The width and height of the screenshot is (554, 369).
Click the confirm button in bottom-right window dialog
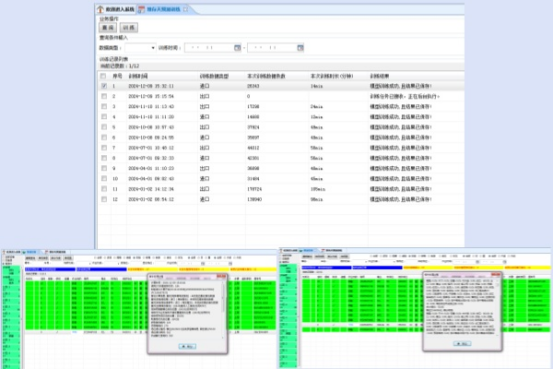tap(462, 344)
